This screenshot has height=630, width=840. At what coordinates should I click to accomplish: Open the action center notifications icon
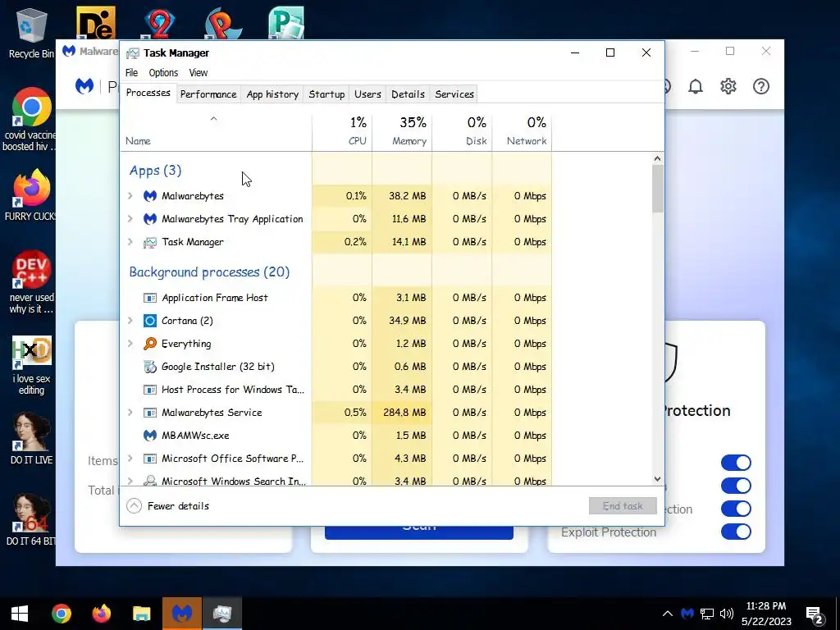(815, 614)
